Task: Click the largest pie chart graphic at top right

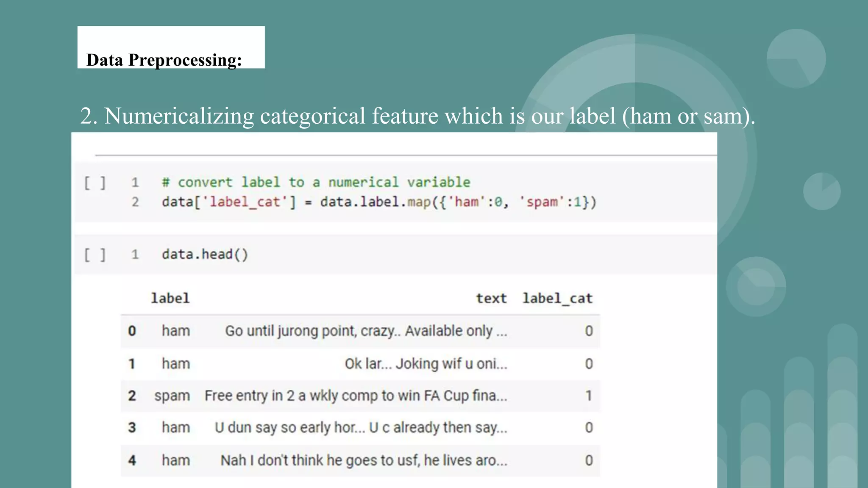Action: pyautogui.click(x=796, y=58)
